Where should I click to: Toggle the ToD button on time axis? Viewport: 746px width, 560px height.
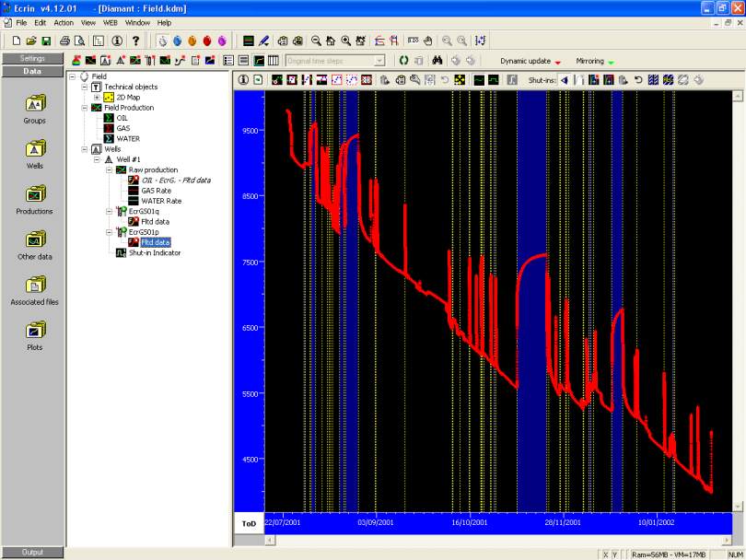click(x=249, y=522)
